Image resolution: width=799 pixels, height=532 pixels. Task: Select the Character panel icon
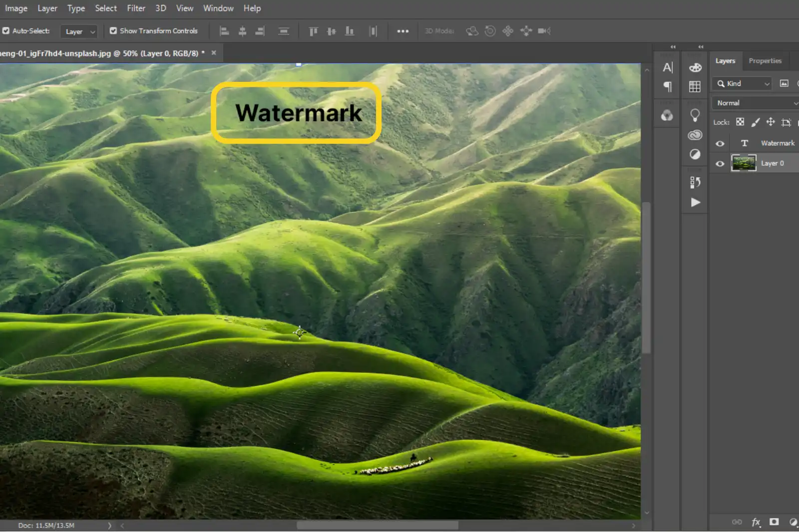click(x=667, y=67)
